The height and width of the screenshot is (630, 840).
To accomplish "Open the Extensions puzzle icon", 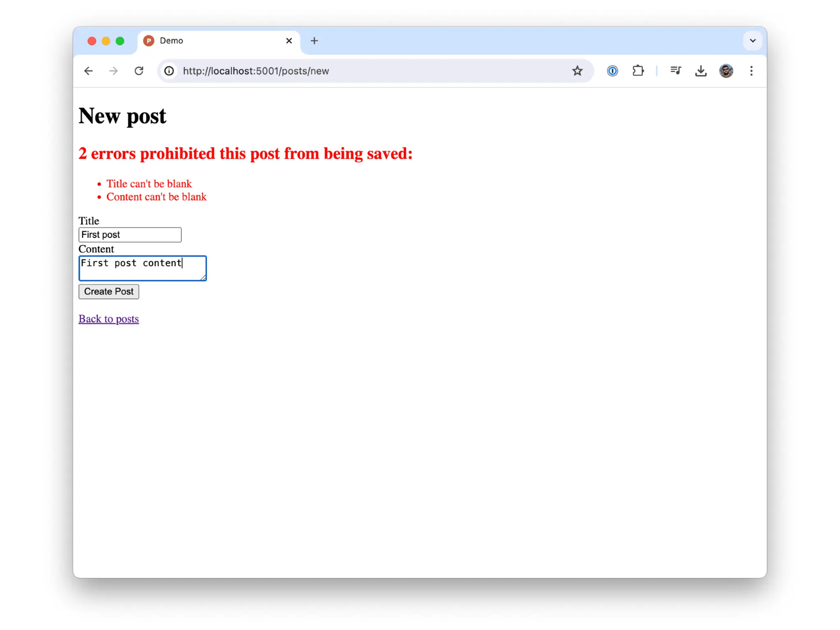I will (x=638, y=71).
